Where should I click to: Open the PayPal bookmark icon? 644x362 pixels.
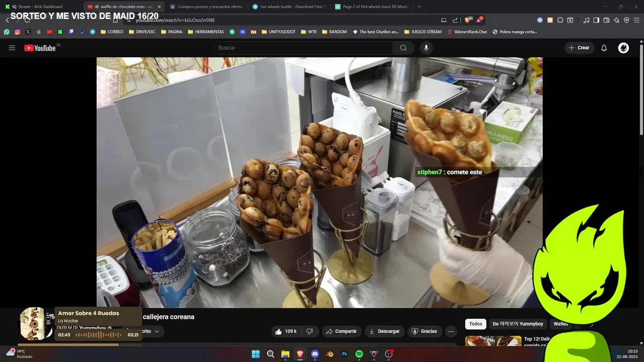tap(82, 32)
